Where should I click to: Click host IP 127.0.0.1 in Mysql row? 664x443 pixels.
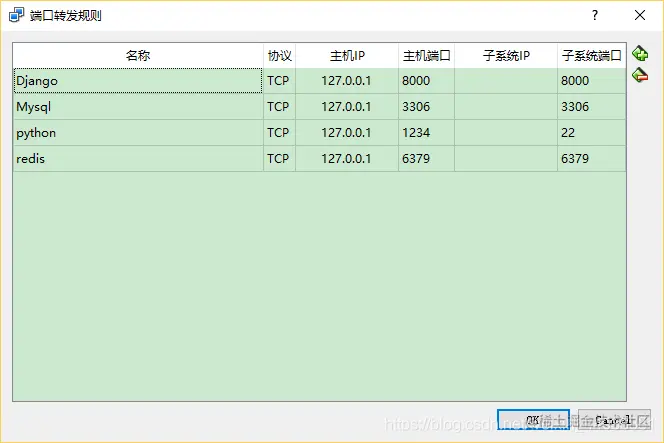[347, 107]
